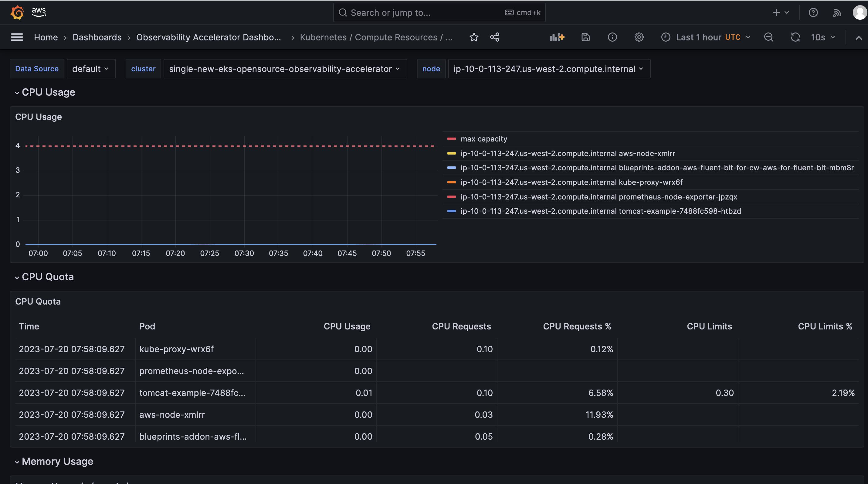868x484 pixels.
Task: Toggle the tomcat-example legend series visibility
Action: coord(600,211)
